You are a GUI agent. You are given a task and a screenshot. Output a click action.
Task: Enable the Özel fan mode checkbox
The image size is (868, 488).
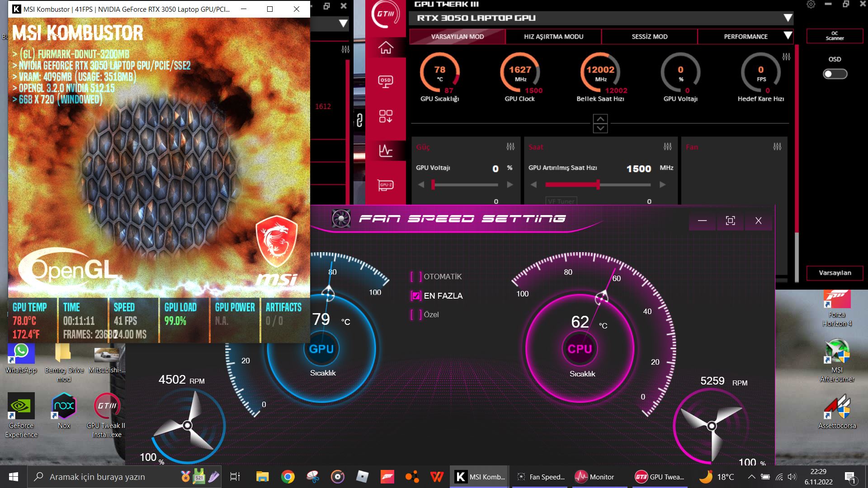coord(416,314)
